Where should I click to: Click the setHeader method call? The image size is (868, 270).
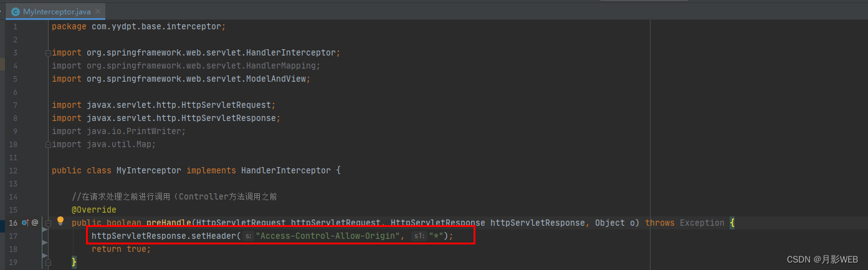(x=214, y=236)
